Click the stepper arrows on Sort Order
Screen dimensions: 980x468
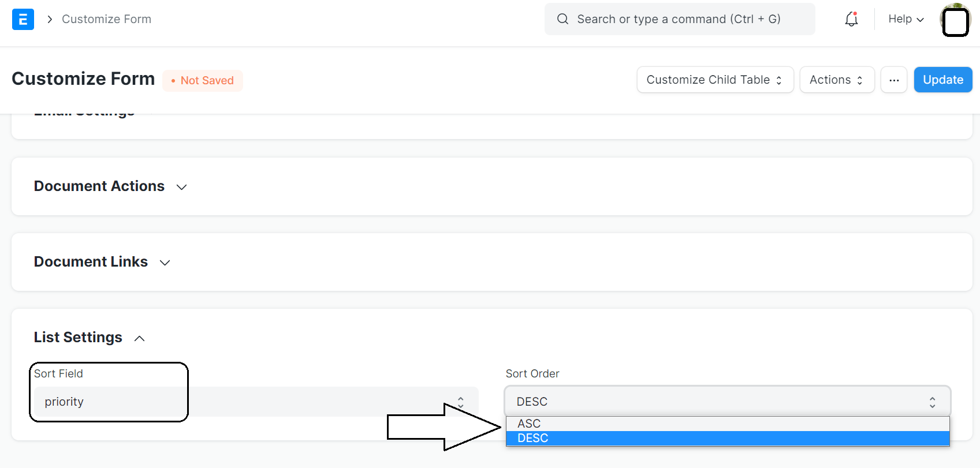(x=932, y=400)
